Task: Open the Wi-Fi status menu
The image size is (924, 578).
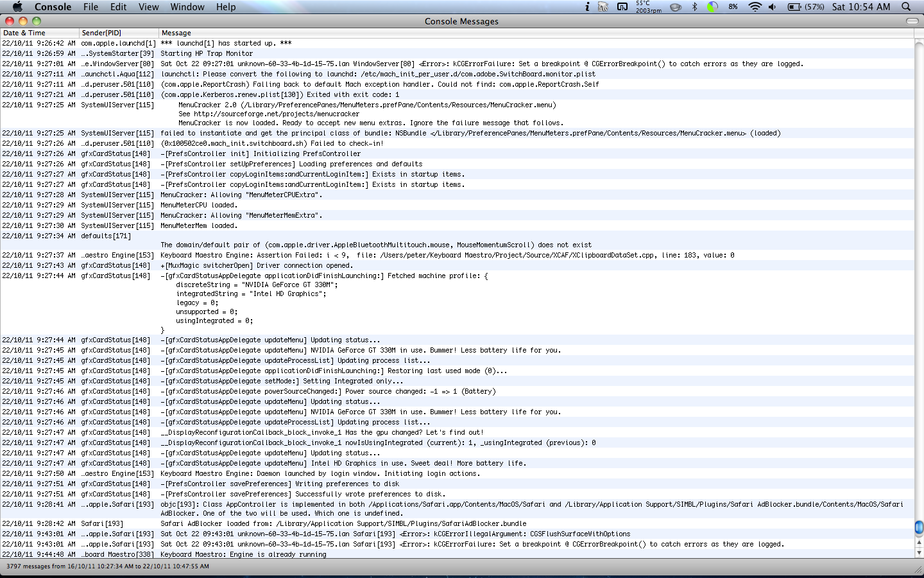Action: click(x=755, y=7)
